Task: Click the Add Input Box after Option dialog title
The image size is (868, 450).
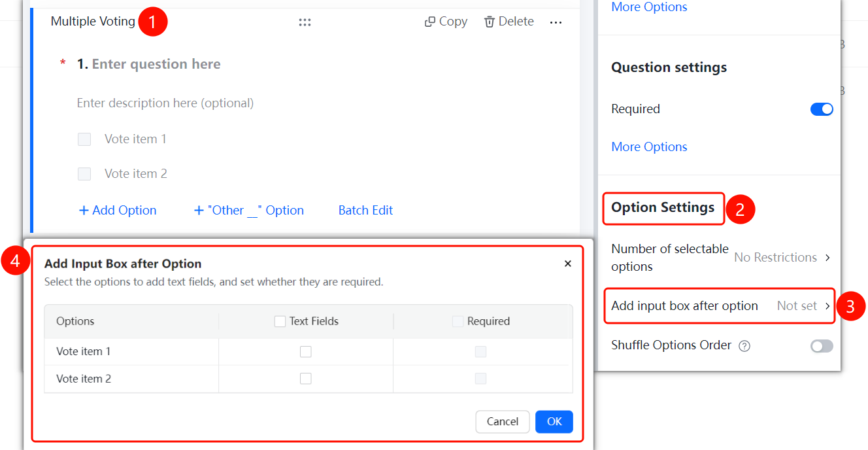Action: (x=123, y=264)
